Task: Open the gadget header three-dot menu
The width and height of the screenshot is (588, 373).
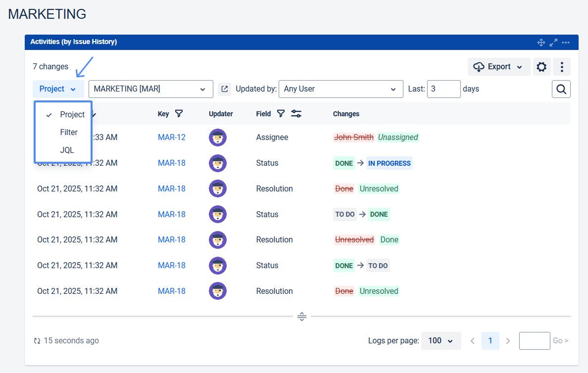Action: tap(566, 43)
